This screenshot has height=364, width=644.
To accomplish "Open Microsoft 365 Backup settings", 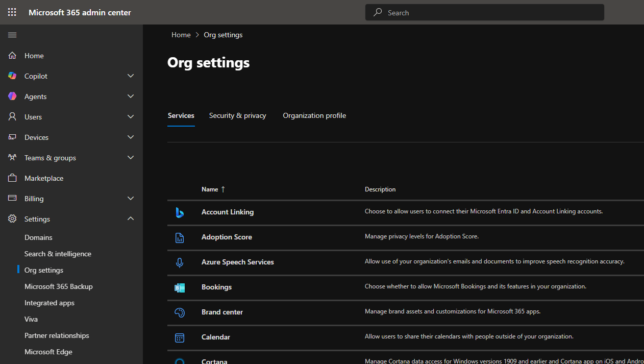I will coord(59,286).
